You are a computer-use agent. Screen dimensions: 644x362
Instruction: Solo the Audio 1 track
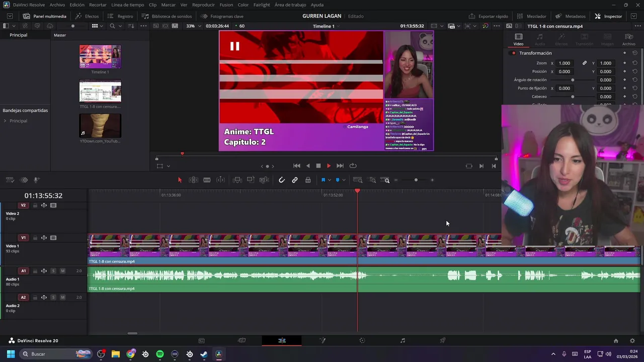pos(53,271)
